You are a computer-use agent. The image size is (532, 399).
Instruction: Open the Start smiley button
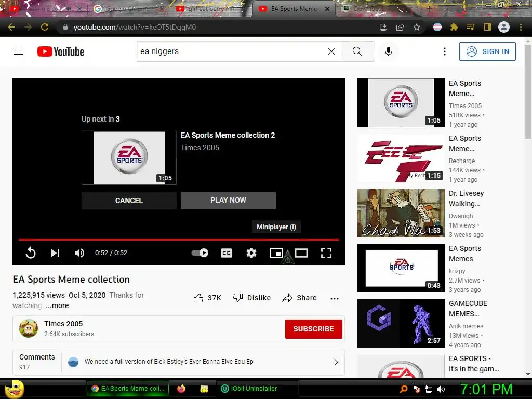tap(14, 389)
